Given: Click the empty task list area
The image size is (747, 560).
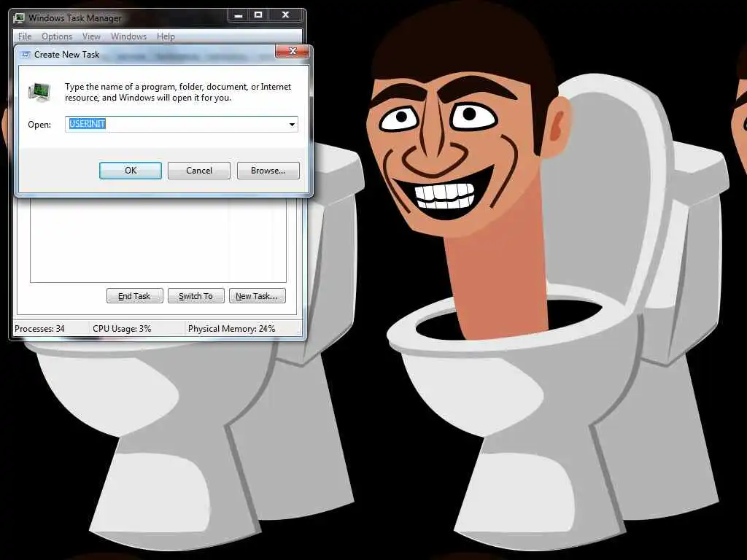Looking at the screenshot, I should pyautogui.click(x=158, y=239).
